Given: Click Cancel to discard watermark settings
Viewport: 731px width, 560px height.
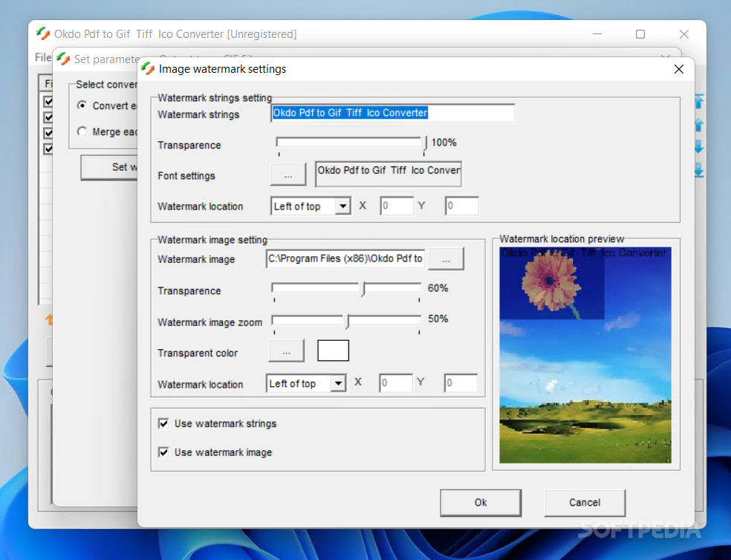Looking at the screenshot, I should [x=585, y=503].
